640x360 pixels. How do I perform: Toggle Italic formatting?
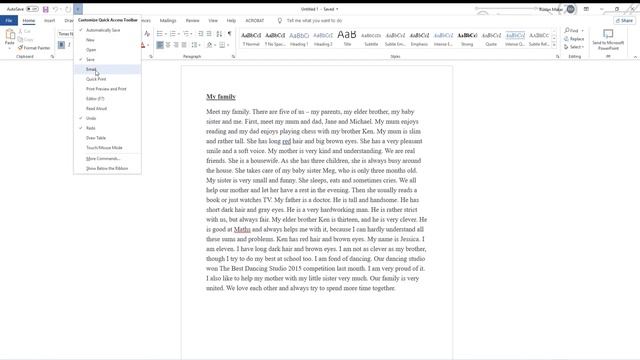(x=69, y=45)
